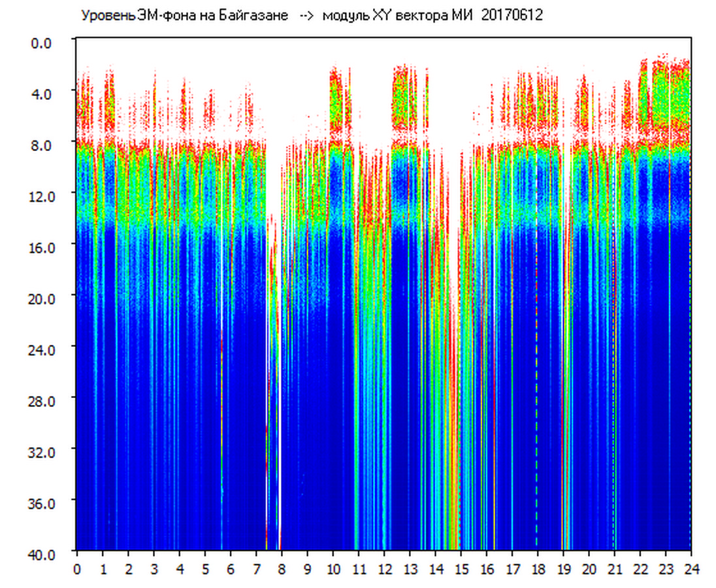Click the hour 21 label on time axis
Viewport: 716px width, 588px height.
[614, 568]
